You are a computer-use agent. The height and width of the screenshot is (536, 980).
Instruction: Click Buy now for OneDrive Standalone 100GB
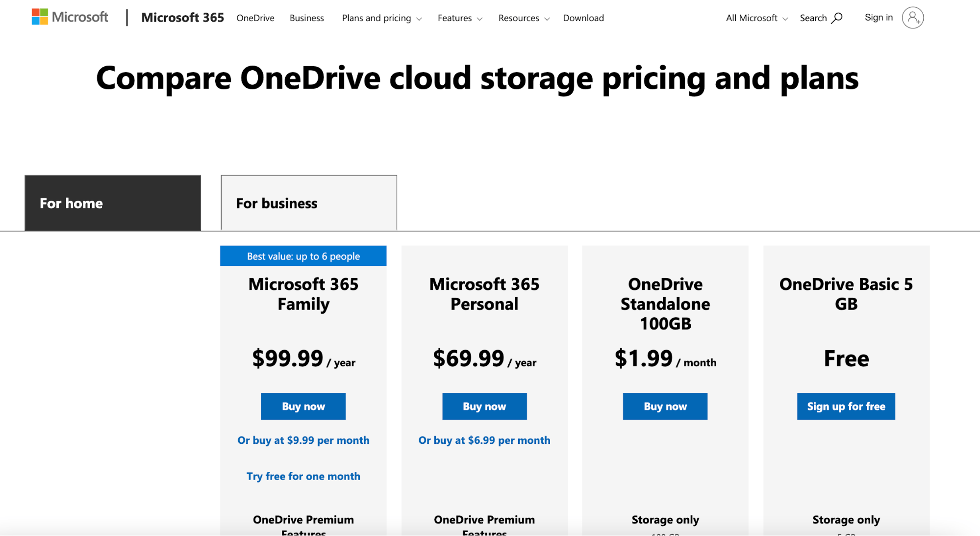tap(665, 405)
